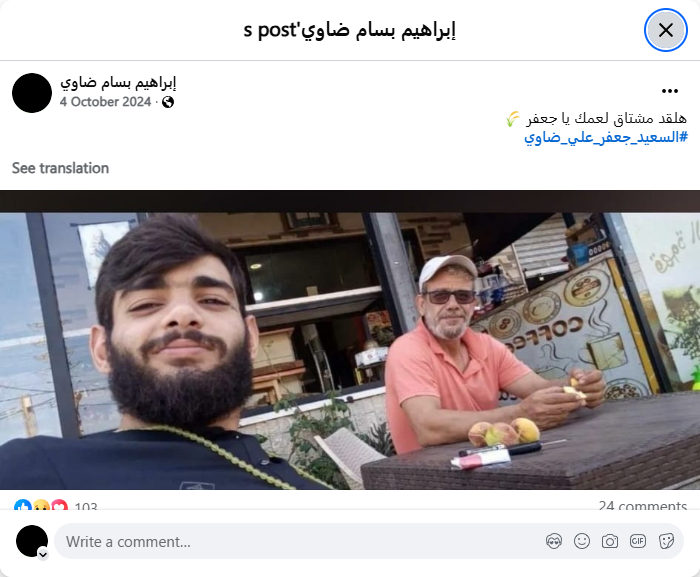
Task: View the 24 comments
Action: coord(642,506)
